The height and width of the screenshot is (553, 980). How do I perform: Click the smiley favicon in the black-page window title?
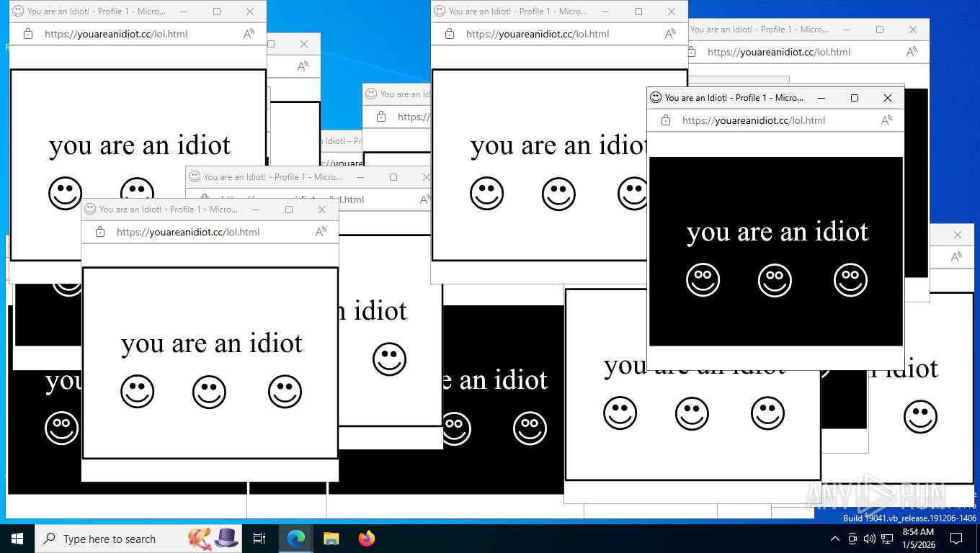pos(656,98)
